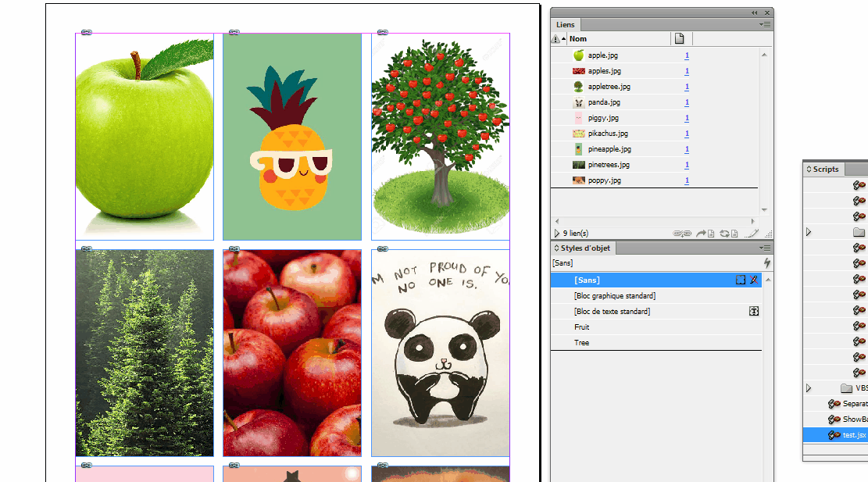Select panda.jpg link row
Screen dimensions: 868x482
click(655, 102)
